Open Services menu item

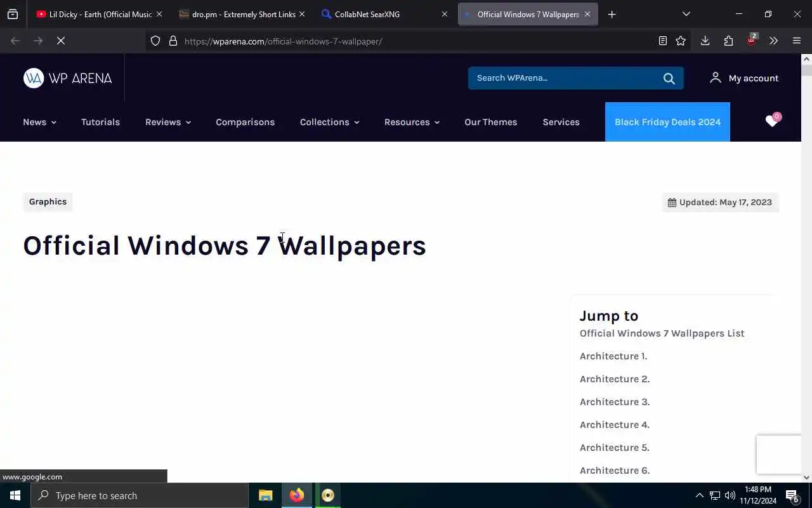[561, 122]
